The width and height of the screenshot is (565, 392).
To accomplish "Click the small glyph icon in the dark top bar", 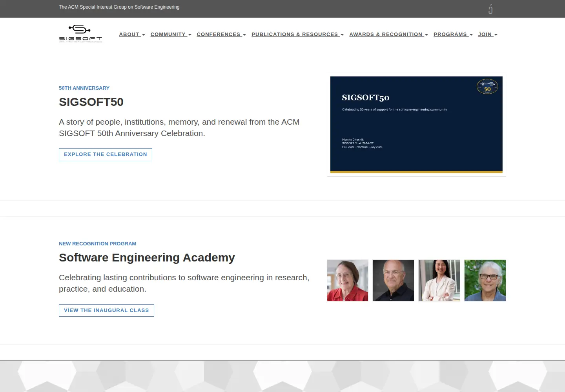I will coord(490,9).
